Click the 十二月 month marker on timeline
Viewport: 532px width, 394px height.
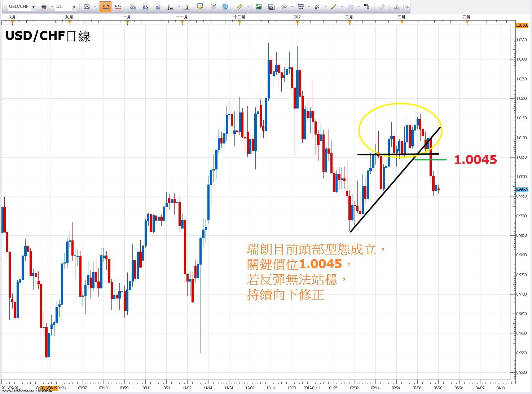coord(239,17)
